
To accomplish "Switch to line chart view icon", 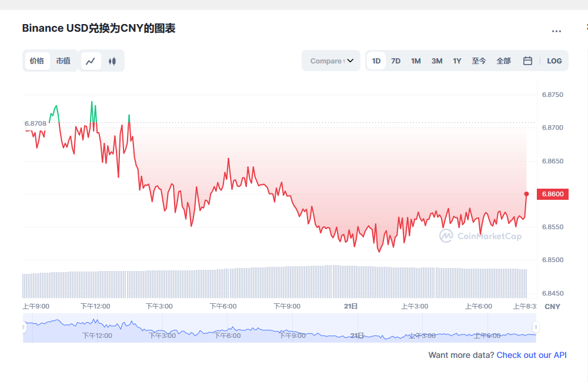I will [91, 61].
